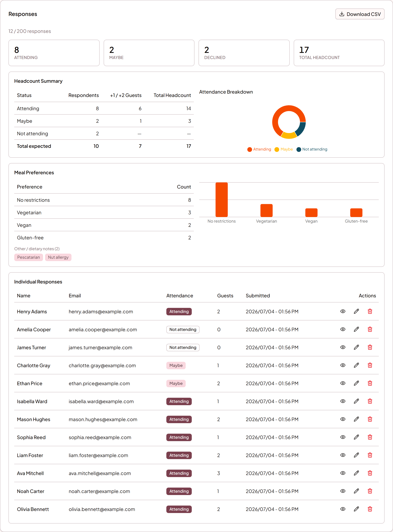View Sophia Reed's response
The height and width of the screenshot is (532, 393).
343,437
